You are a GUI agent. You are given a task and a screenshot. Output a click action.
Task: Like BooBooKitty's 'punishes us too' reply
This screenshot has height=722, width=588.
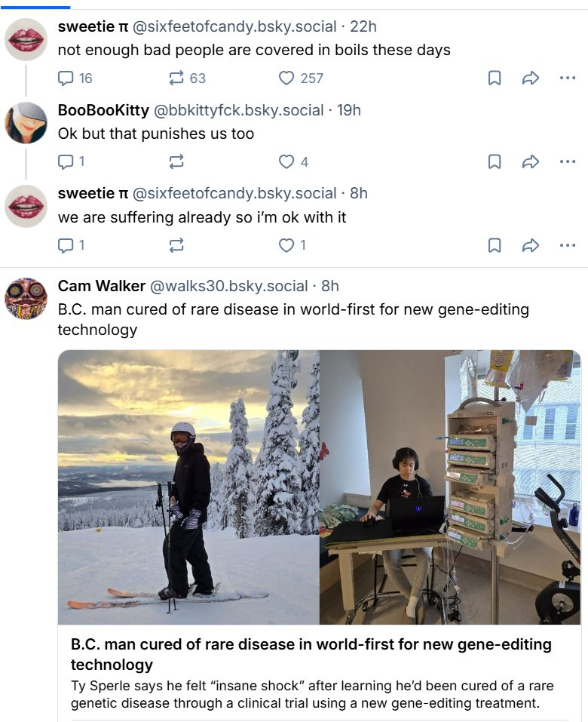[x=287, y=161]
